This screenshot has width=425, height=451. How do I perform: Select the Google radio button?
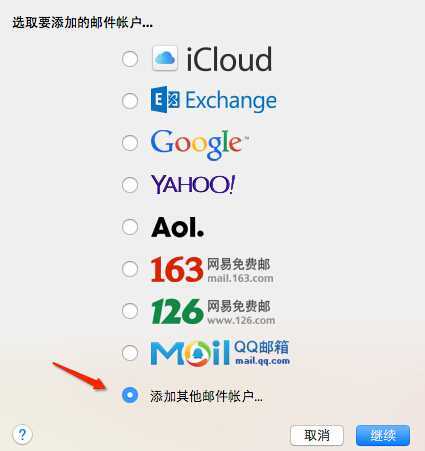130,143
